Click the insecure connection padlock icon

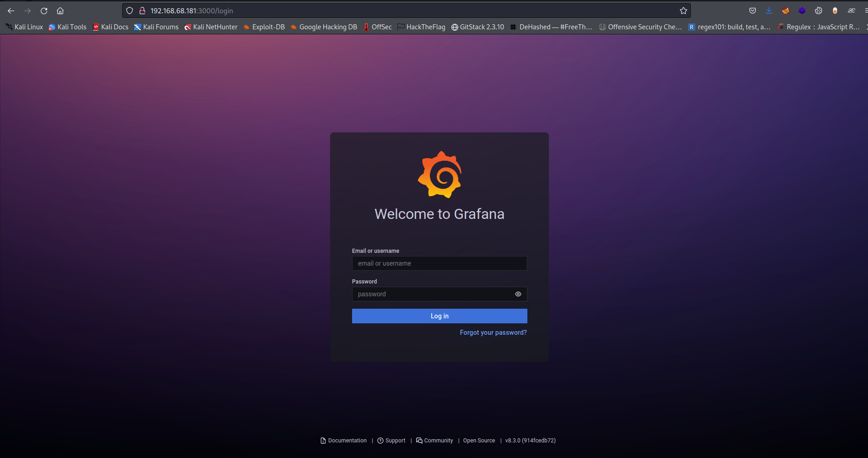click(142, 11)
